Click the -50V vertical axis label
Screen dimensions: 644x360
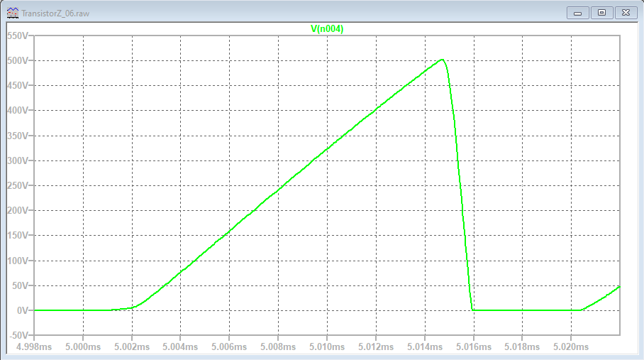coord(18,336)
